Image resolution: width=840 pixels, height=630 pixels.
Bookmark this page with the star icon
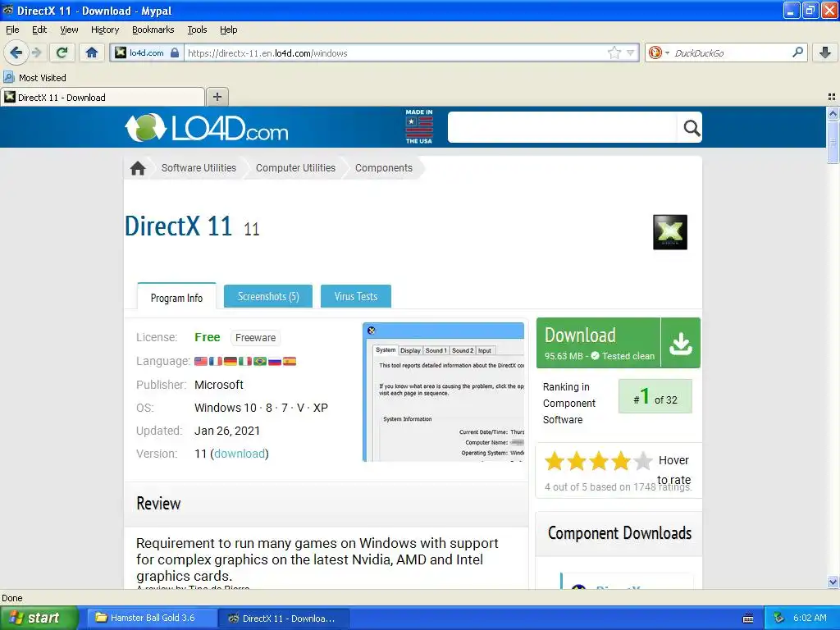(614, 52)
